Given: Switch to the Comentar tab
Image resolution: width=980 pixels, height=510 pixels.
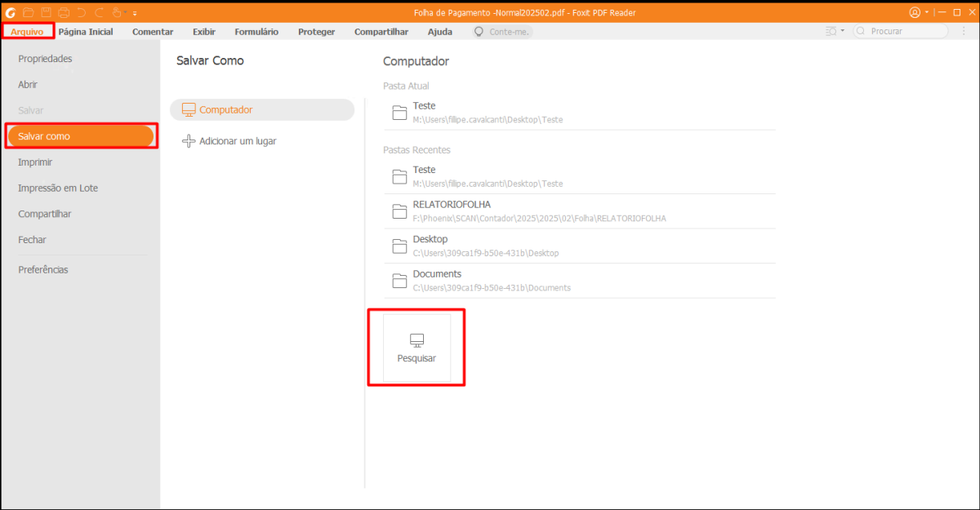Looking at the screenshot, I should point(153,32).
